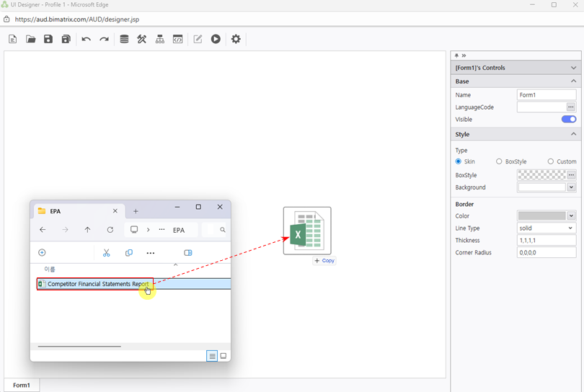Click the LanguageCode ellipsis button
Screen dimensions: 584x392
(571, 107)
